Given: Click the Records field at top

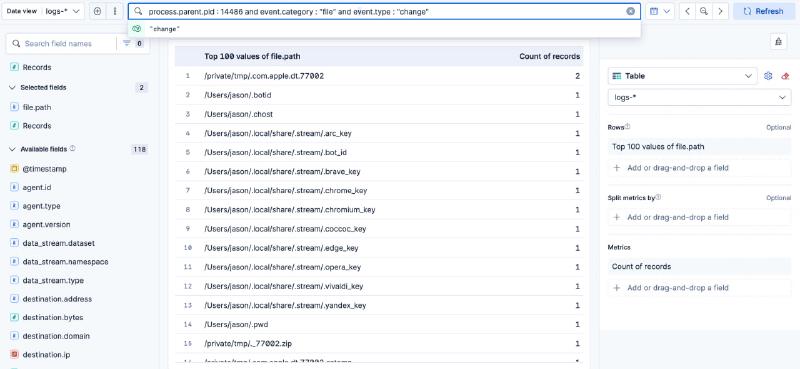Looking at the screenshot, I should [x=37, y=67].
